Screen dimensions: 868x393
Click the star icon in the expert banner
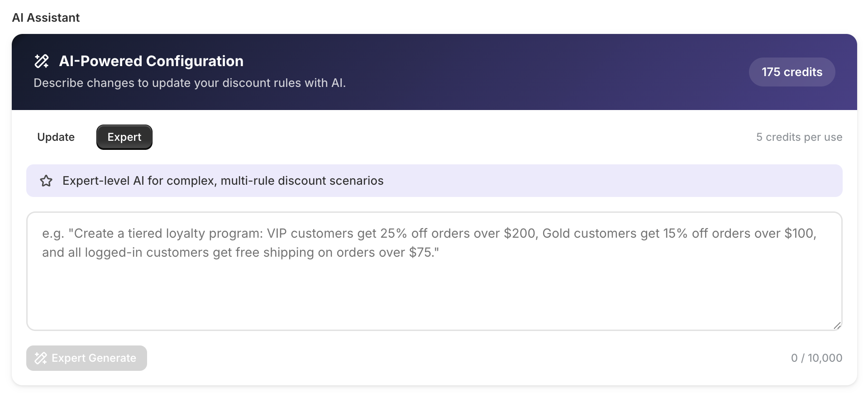[46, 181]
